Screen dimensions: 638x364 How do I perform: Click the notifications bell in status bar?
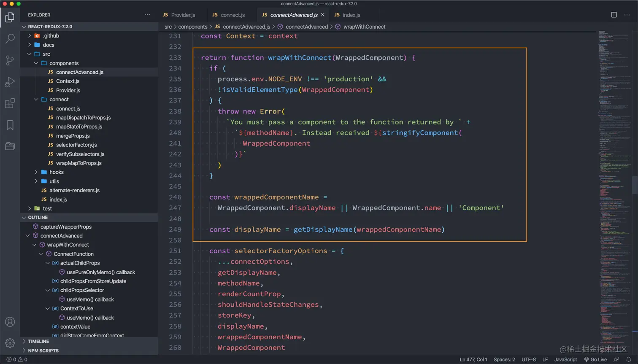coord(629,359)
